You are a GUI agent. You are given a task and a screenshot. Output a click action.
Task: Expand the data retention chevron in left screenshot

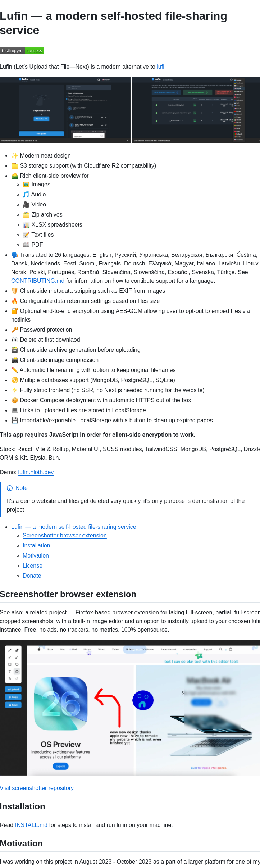(x=128, y=141)
